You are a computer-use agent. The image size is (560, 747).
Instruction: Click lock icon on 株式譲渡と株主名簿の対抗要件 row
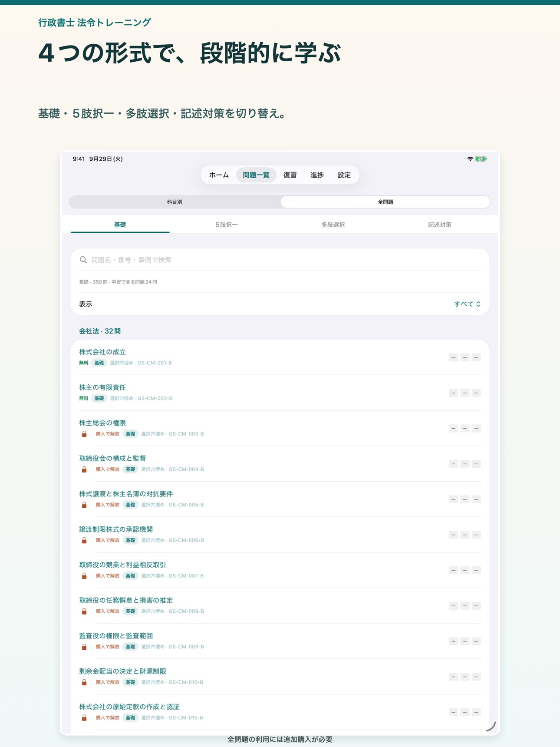coord(84,505)
